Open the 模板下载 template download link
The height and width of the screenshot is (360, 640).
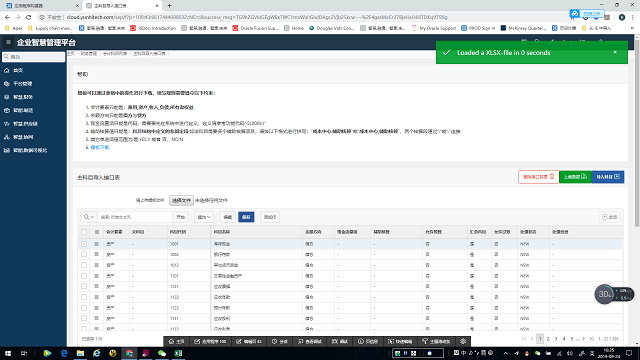coord(100,147)
